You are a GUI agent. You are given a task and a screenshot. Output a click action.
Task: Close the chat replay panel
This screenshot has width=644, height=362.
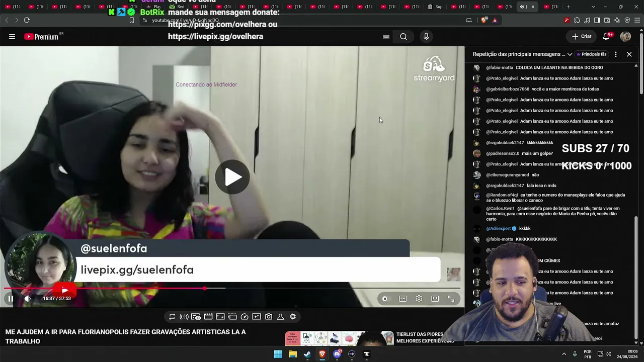pyautogui.click(x=629, y=54)
